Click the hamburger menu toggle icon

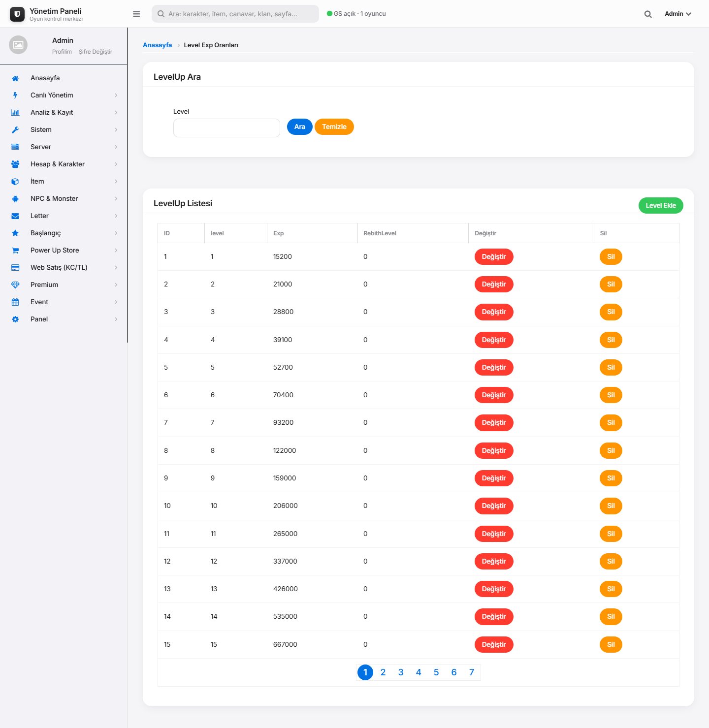click(x=136, y=14)
